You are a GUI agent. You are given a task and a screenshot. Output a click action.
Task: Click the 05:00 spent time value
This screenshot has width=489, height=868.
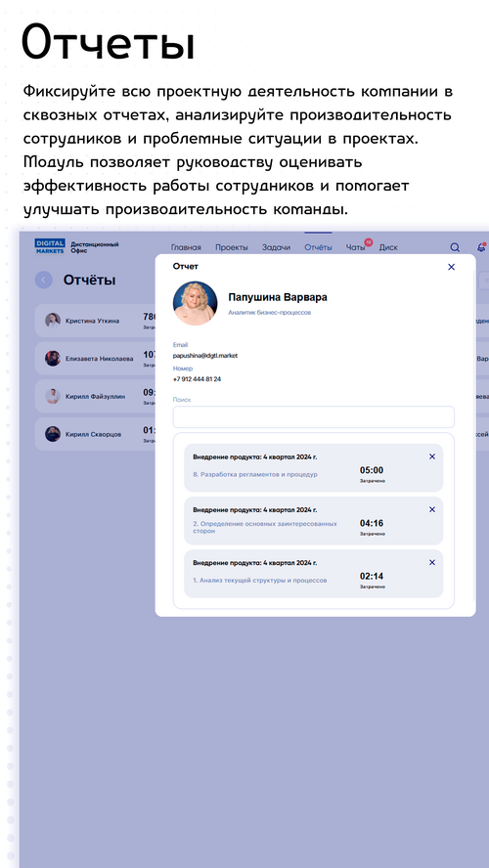[x=372, y=470]
